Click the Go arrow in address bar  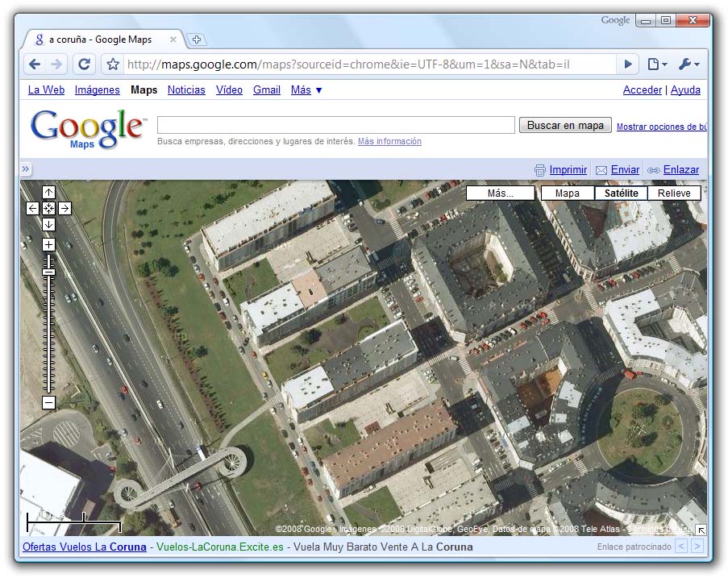tap(628, 64)
